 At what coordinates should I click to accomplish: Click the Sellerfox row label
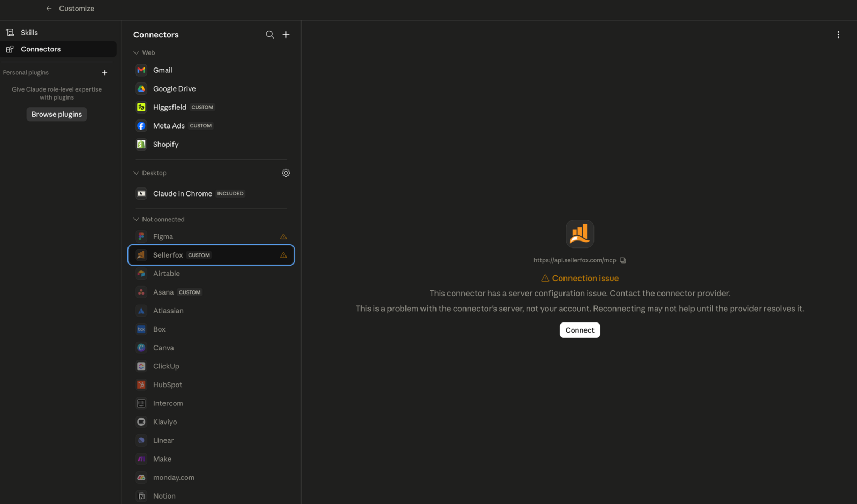pos(168,255)
